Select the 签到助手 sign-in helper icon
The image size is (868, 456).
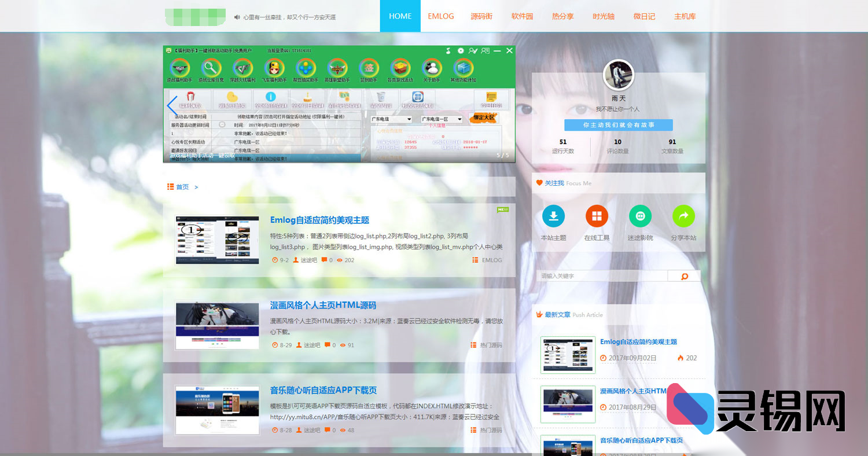pyautogui.click(x=369, y=68)
